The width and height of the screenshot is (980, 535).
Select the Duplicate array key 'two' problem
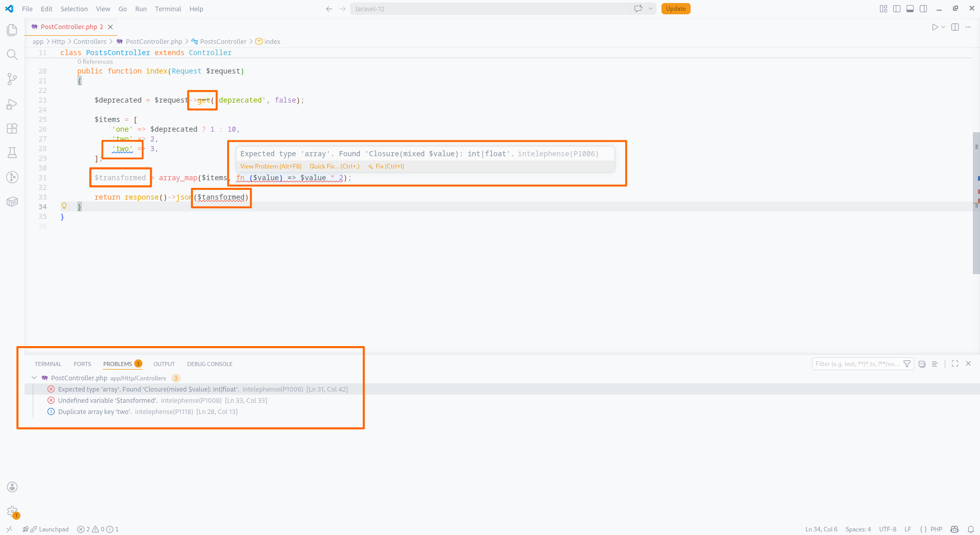[x=502, y=412]
